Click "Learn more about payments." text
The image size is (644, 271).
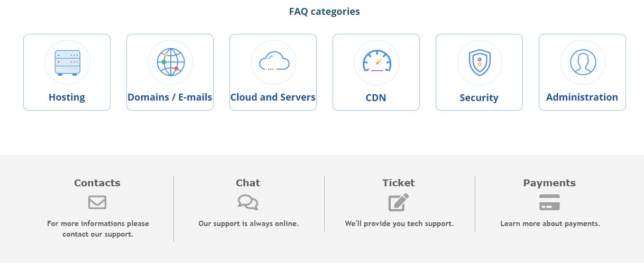(550, 224)
